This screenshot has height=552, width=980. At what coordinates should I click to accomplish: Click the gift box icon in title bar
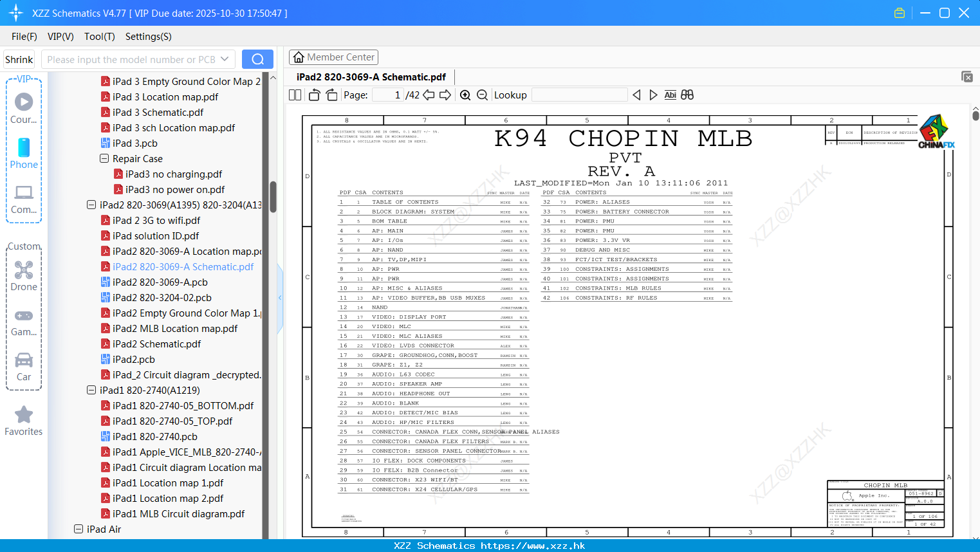click(900, 13)
